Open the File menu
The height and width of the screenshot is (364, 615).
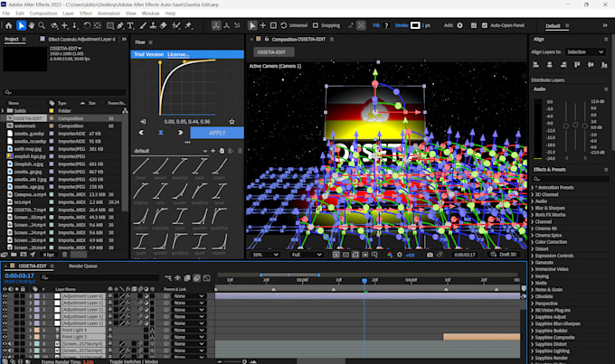pyautogui.click(x=6, y=14)
